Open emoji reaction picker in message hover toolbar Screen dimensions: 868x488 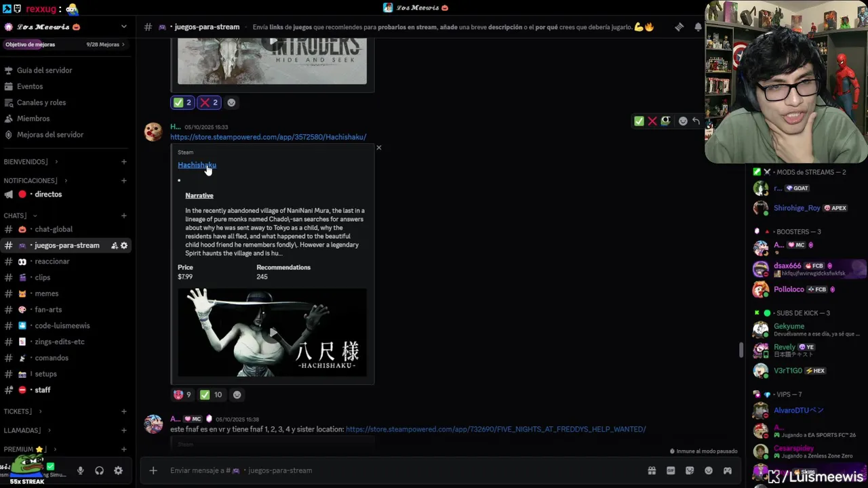click(683, 121)
